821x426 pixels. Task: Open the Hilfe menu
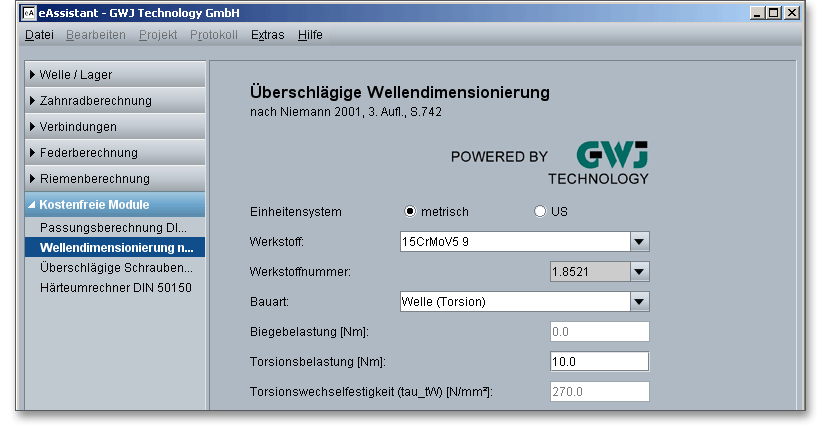[310, 35]
